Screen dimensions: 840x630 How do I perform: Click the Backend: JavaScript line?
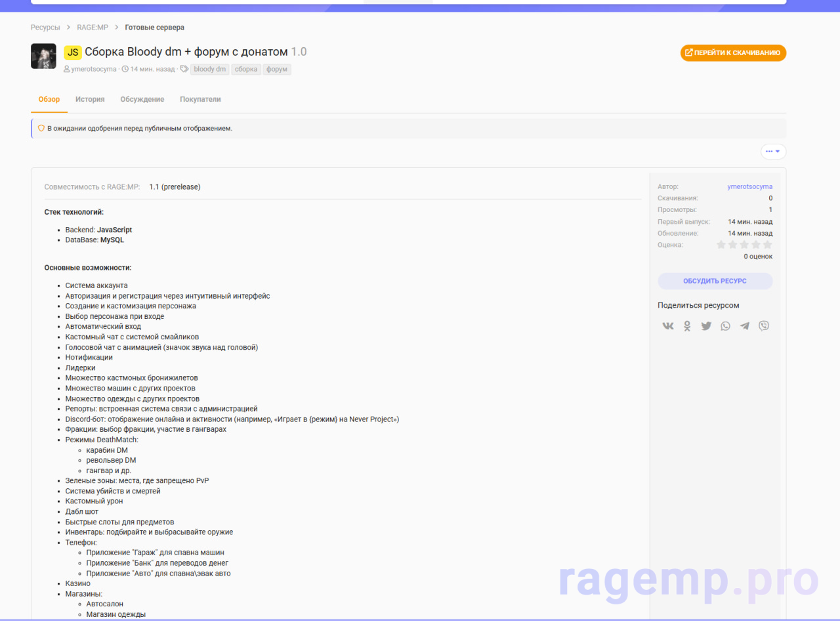click(98, 230)
